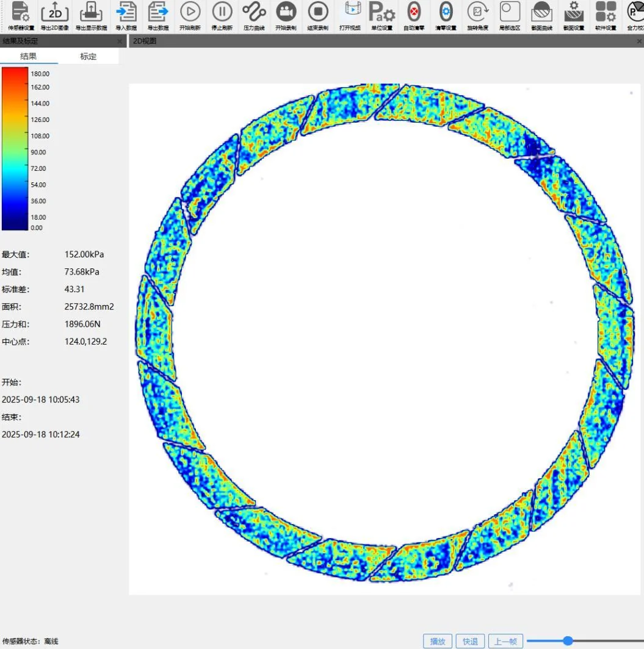Click the center point value 124.0,129.2

(85, 341)
